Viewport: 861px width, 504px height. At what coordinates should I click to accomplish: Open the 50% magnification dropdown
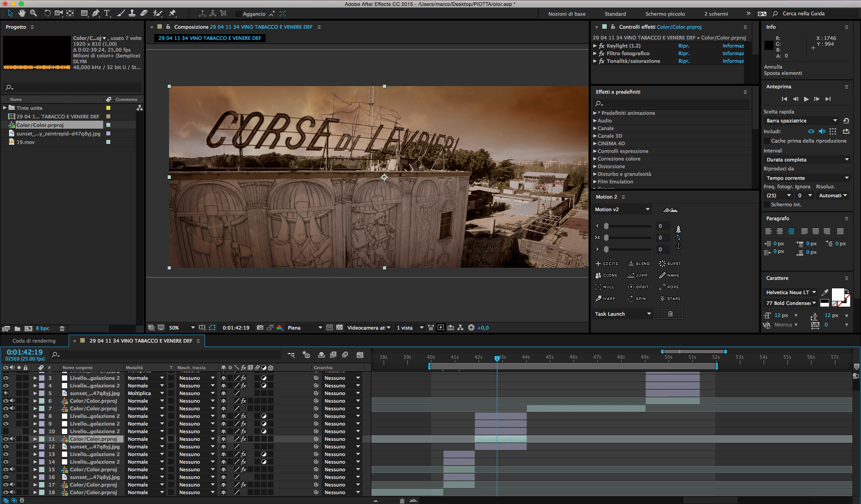click(x=182, y=328)
